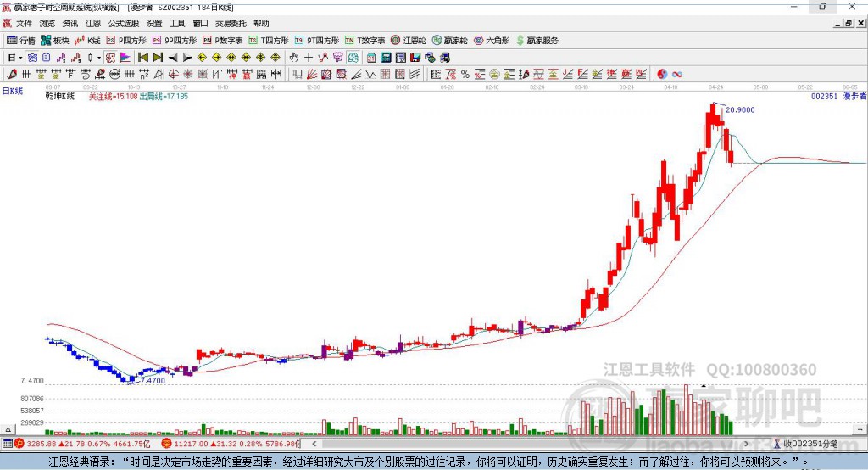The height and width of the screenshot is (470, 868).
Task: Open the 江恩 menu
Action: pyautogui.click(x=93, y=23)
